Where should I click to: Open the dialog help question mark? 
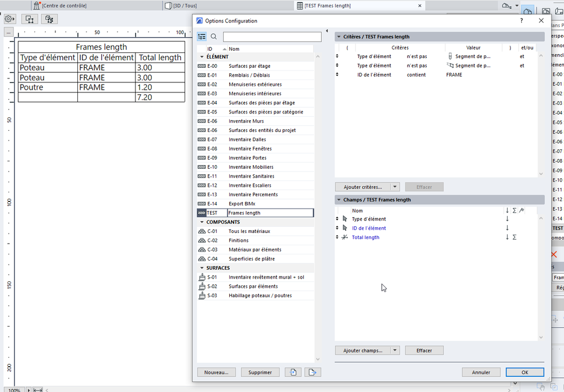click(x=522, y=21)
